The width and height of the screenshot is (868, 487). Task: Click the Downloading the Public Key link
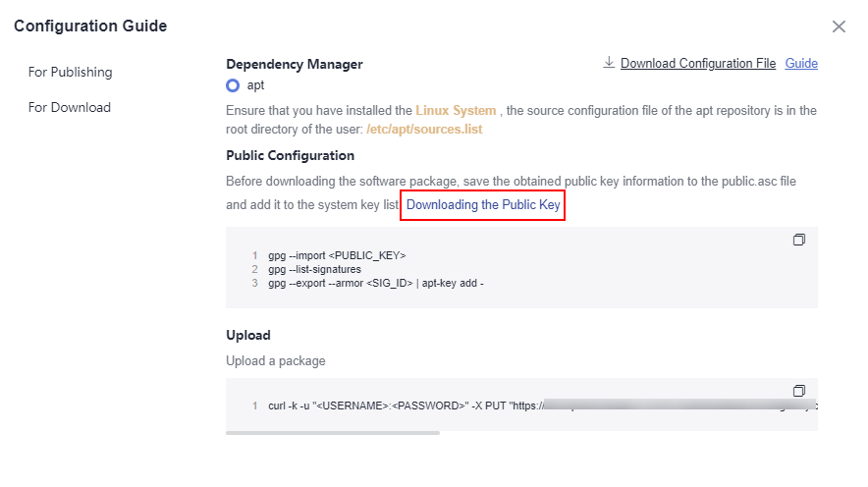coord(483,205)
